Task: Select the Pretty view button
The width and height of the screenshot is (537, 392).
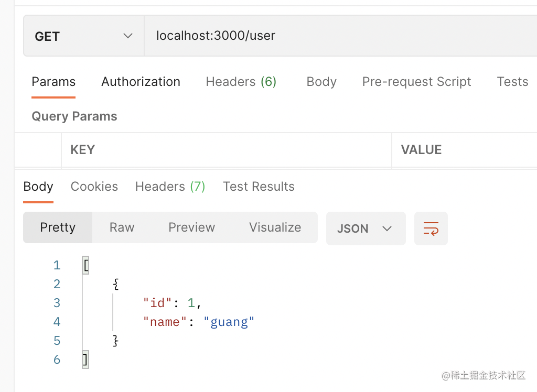Action: pos(58,227)
